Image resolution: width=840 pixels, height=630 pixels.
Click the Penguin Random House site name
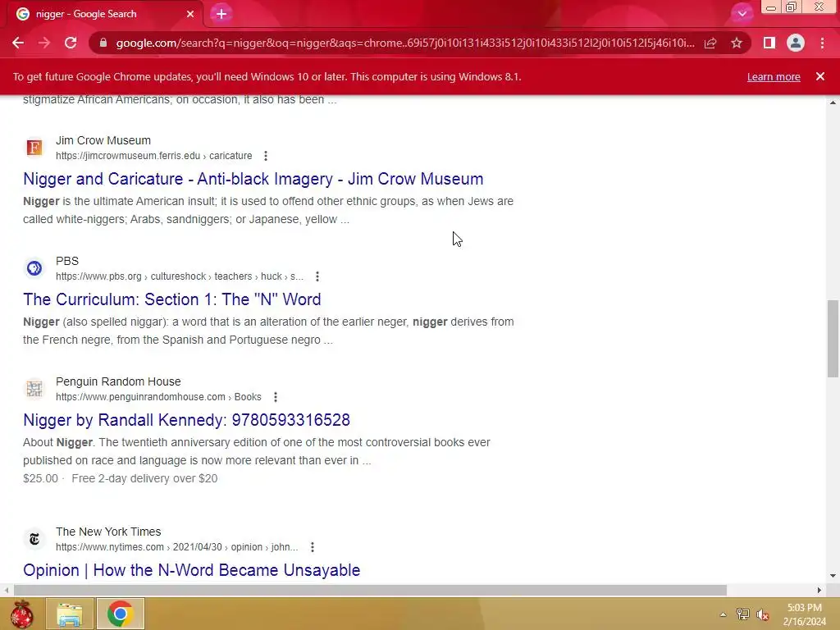pos(118,381)
